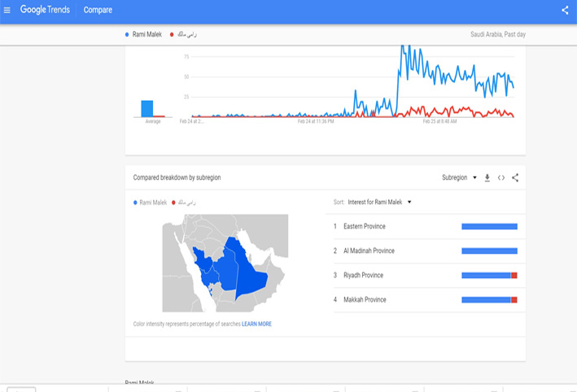Select the Makkah Province row
Screen dimensions: 577x392
coord(430,300)
